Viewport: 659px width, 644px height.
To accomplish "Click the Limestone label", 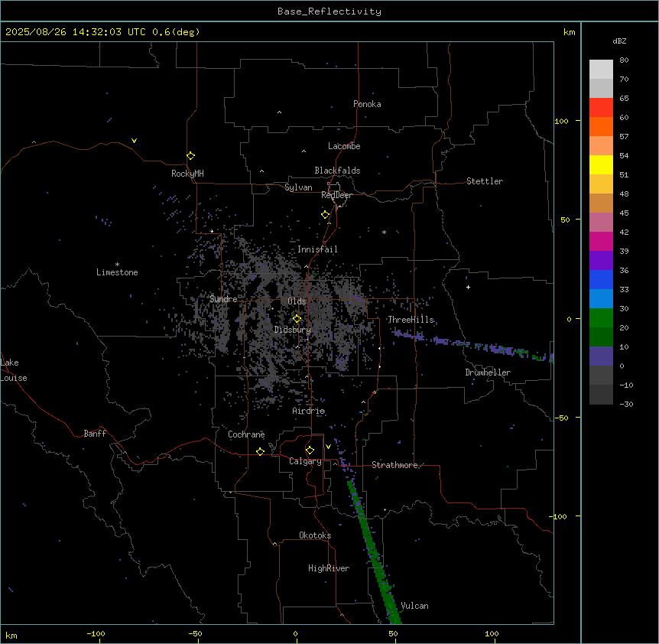I will pyautogui.click(x=117, y=272).
